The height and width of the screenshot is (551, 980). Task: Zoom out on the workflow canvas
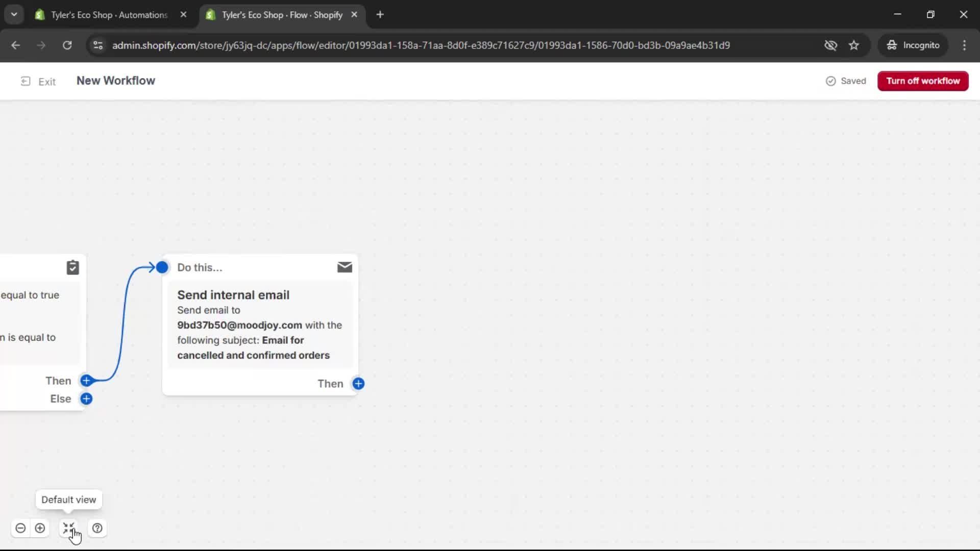[x=20, y=528]
